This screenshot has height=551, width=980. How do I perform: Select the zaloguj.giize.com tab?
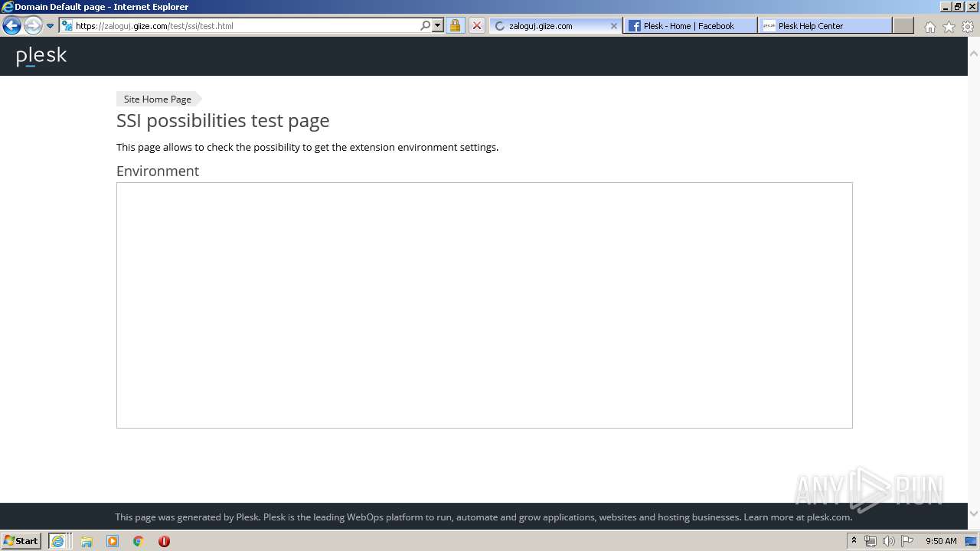(x=555, y=25)
